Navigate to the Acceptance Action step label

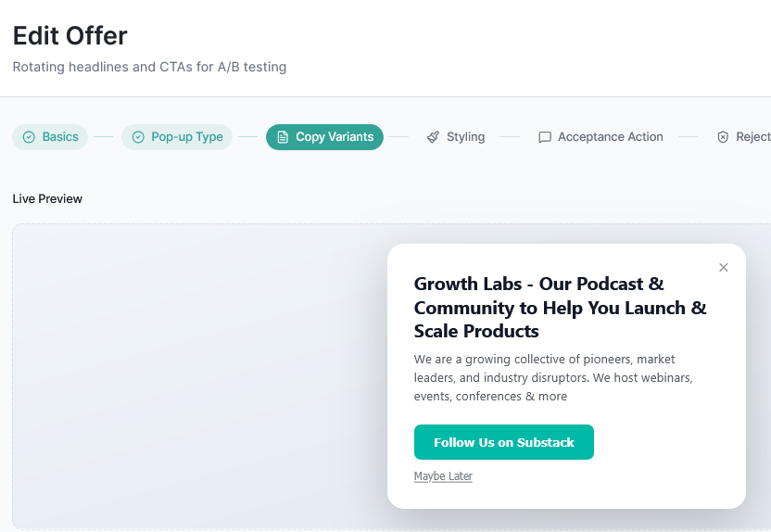pyautogui.click(x=611, y=137)
